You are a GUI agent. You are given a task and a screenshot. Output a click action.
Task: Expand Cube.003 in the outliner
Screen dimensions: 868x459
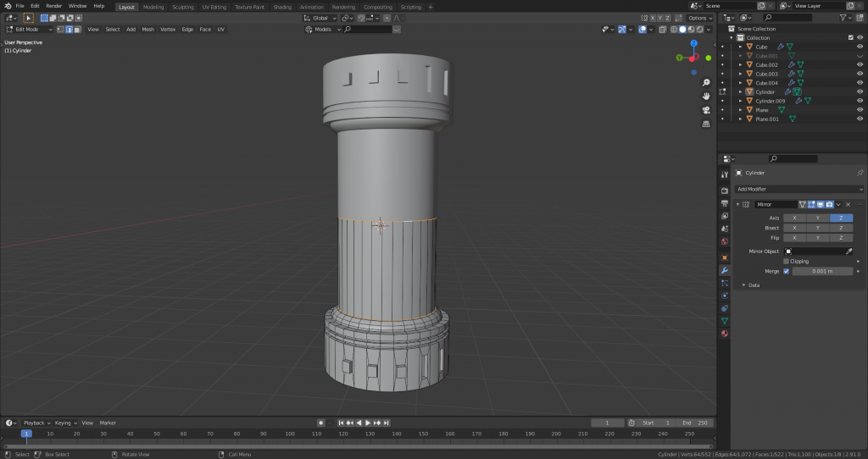[741, 74]
